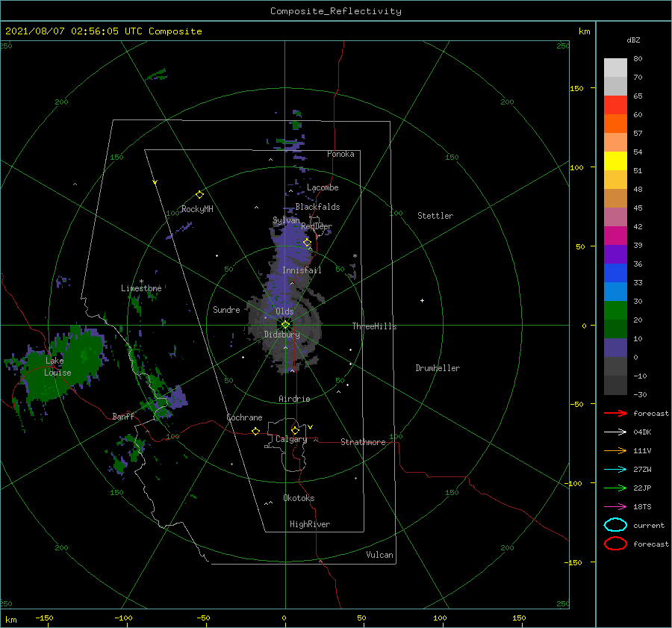
Task: Click the Okotoks city label
Action: tap(299, 498)
